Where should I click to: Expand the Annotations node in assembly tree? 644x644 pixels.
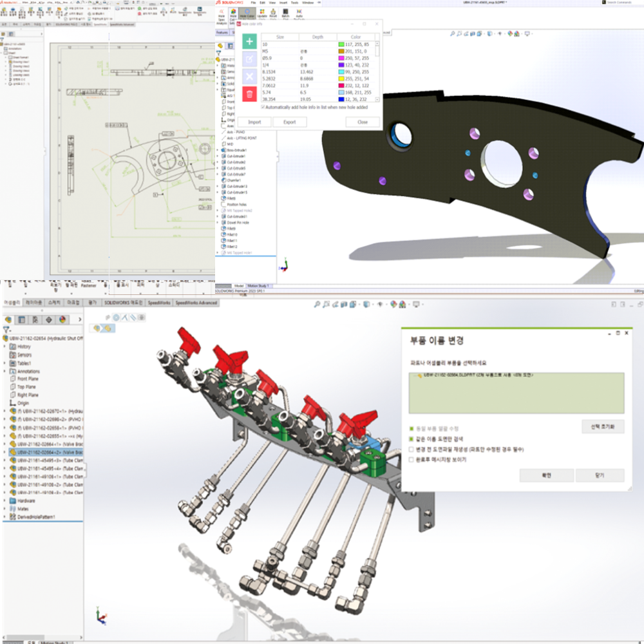point(5,372)
